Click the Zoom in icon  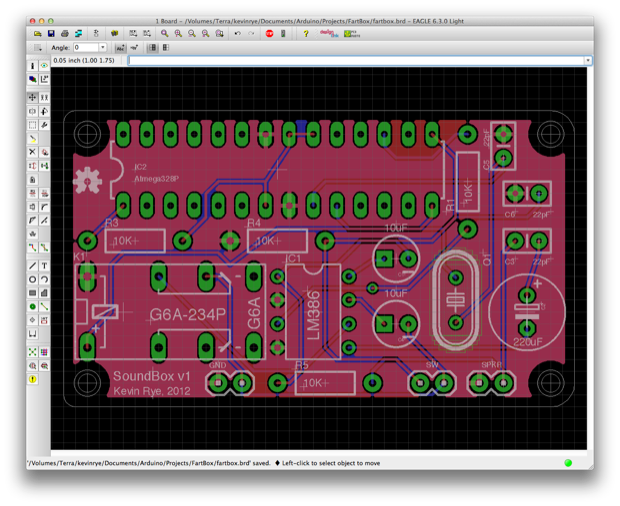[x=178, y=34]
